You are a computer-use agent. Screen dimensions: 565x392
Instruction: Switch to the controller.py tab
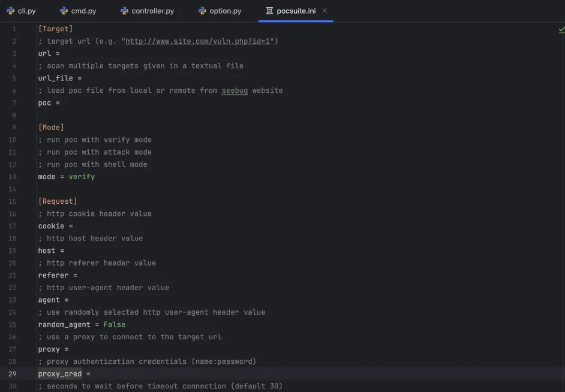coord(152,11)
